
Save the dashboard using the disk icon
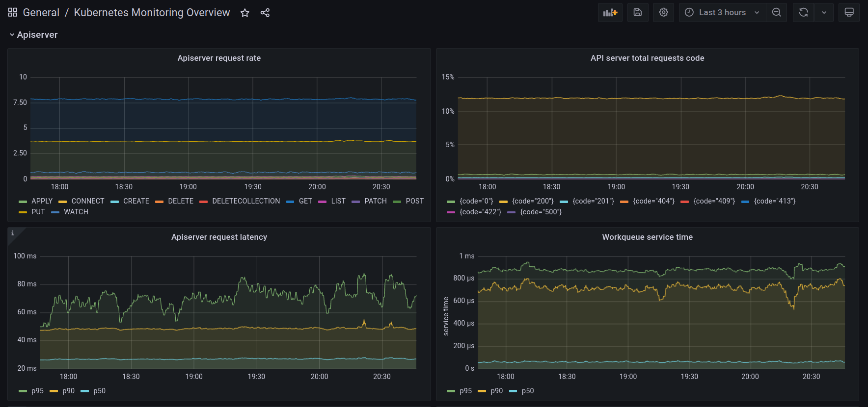coord(638,13)
